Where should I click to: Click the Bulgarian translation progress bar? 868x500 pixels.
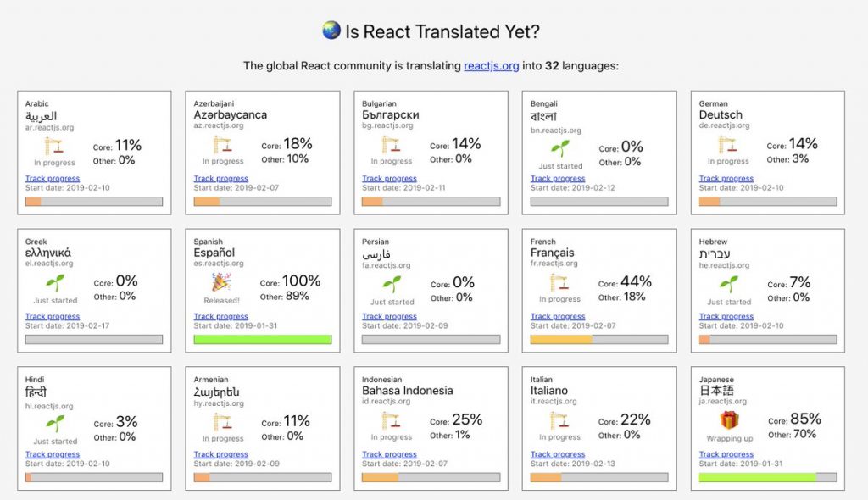431,202
